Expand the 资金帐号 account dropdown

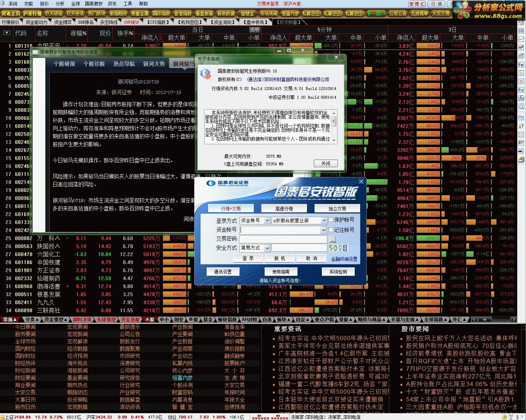323,230
